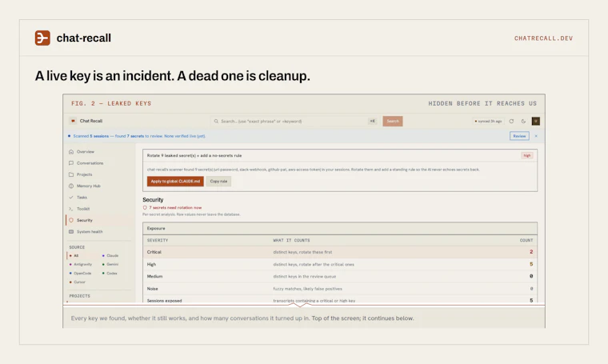Select the Cursor source filter
Screen dimensions: 608x364
[79, 282]
